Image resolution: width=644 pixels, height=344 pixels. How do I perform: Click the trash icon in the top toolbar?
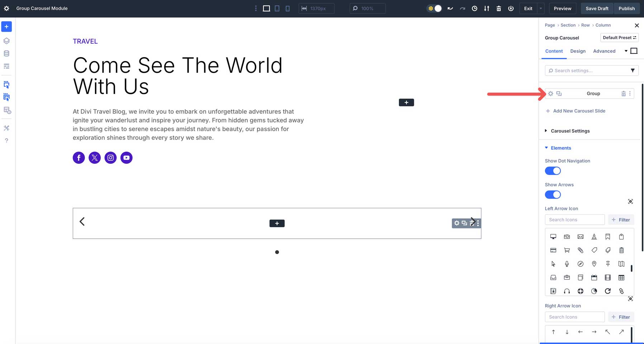(x=498, y=8)
